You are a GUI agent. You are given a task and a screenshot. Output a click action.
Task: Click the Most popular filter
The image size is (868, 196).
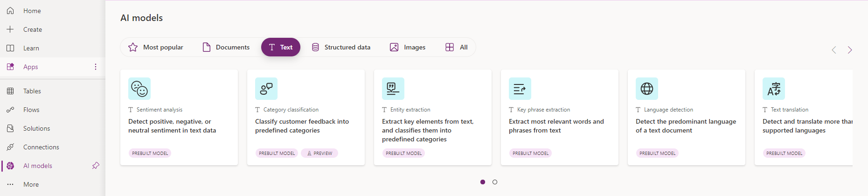[x=156, y=47]
